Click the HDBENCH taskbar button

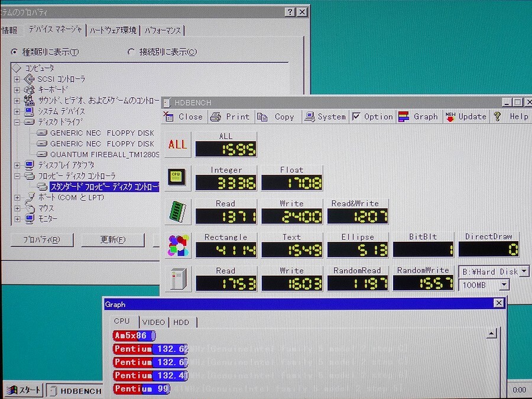point(74,391)
